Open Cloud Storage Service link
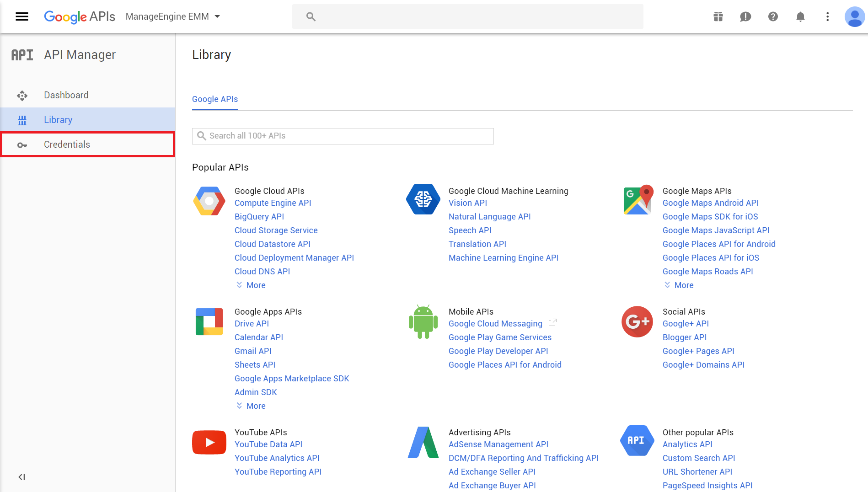This screenshot has width=868, height=492. [276, 230]
